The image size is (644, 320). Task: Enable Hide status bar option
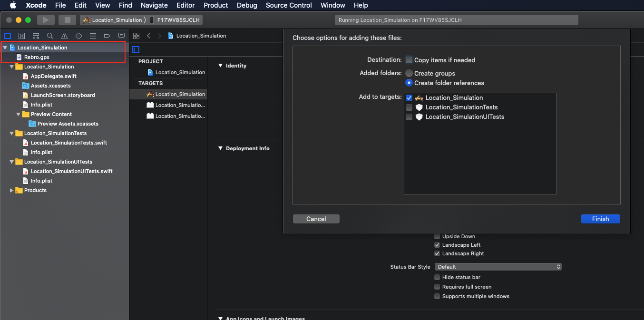coord(438,277)
